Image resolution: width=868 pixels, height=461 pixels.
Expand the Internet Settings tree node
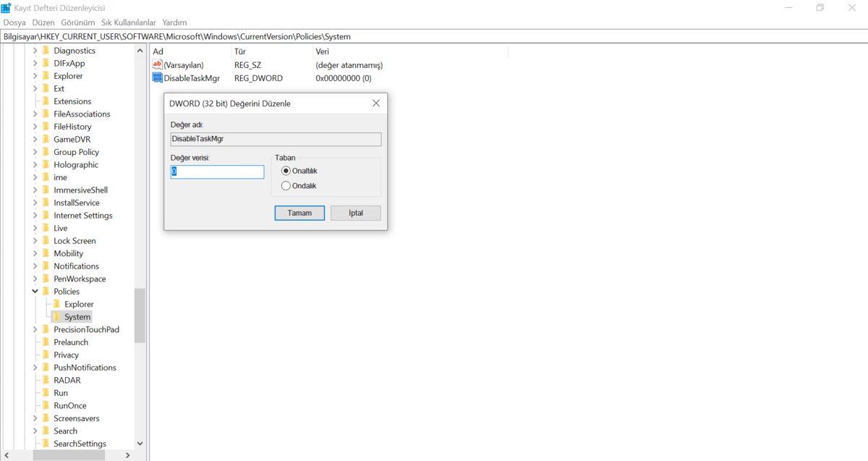pos(34,216)
